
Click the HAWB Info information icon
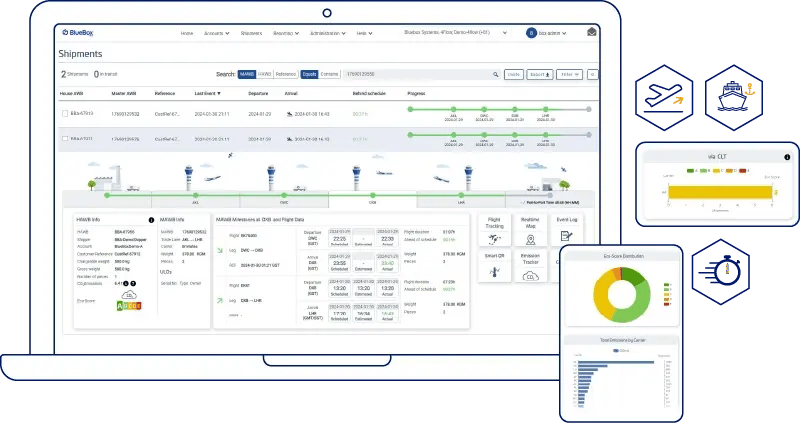click(151, 220)
